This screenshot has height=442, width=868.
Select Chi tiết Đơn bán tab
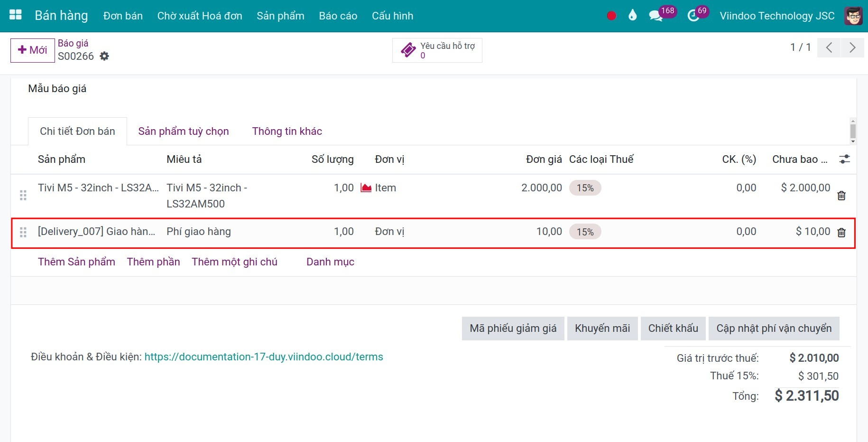[77, 132]
